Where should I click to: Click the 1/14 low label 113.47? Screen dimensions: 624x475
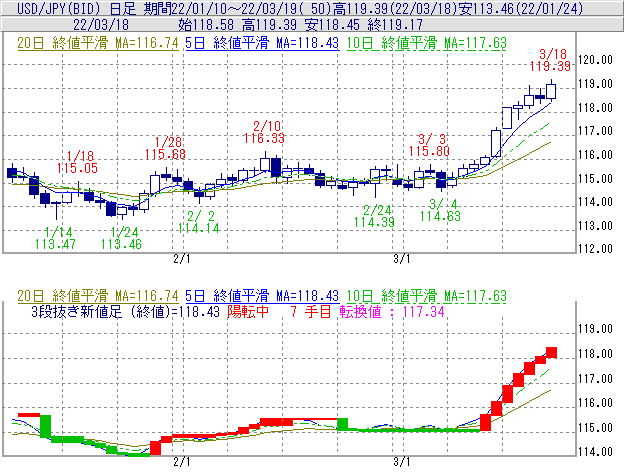[55, 243]
